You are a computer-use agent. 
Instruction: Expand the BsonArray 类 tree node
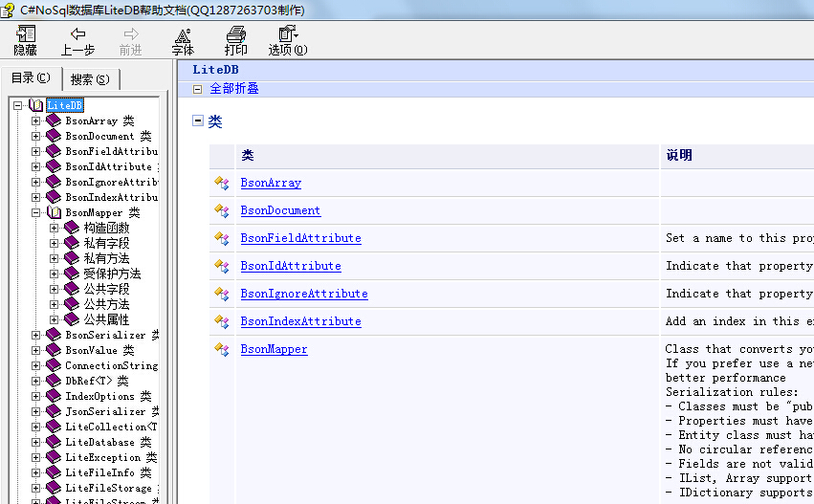(x=35, y=121)
